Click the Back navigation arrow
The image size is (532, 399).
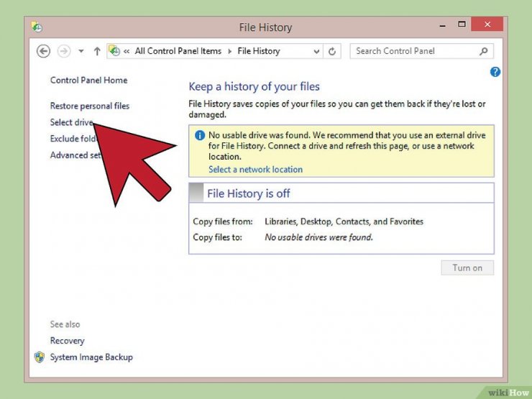coord(43,51)
